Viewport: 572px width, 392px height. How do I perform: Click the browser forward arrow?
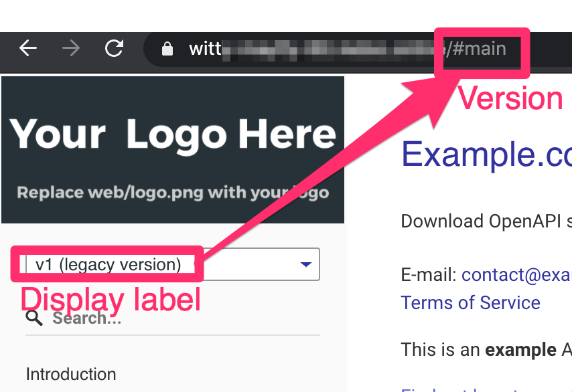[71, 48]
